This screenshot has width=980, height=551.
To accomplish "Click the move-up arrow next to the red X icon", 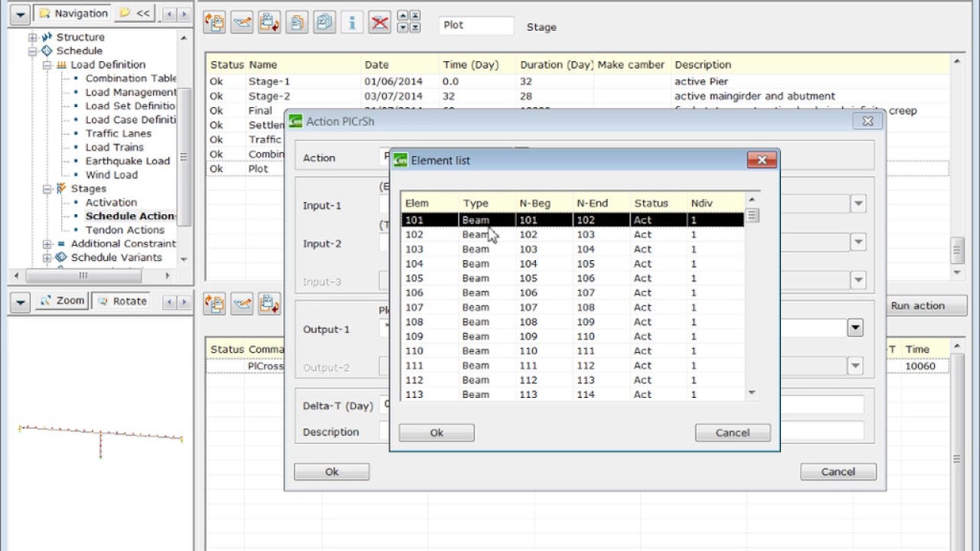I will [x=403, y=16].
